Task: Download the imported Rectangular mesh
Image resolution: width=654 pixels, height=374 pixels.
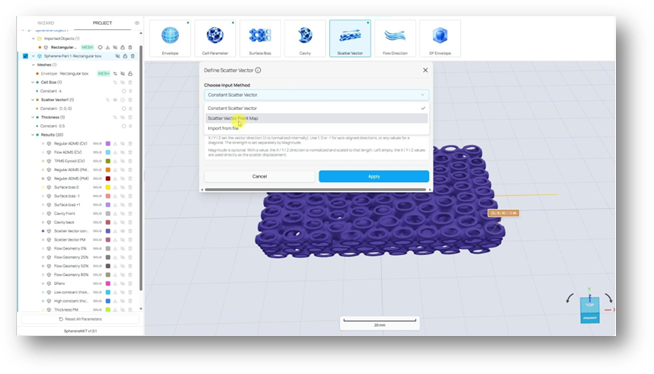Action: pos(108,47)
